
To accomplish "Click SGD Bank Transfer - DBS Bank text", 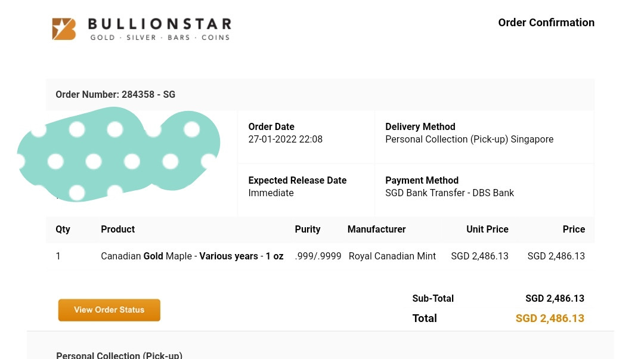I will [450, 193].
